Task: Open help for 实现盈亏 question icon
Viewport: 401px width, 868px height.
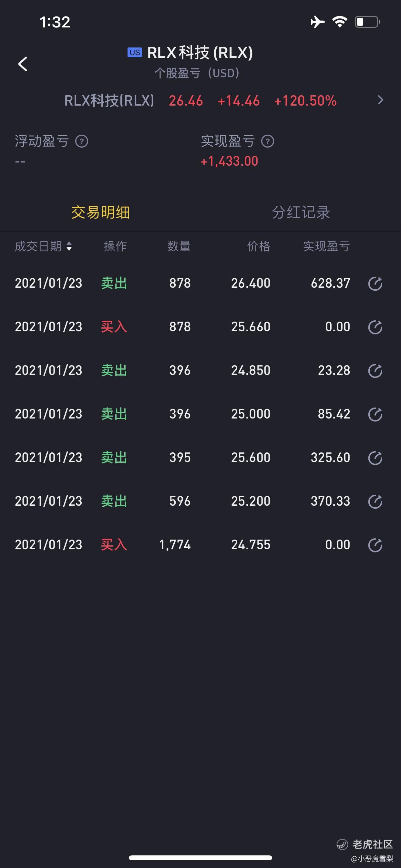Action: click(268, 141)
